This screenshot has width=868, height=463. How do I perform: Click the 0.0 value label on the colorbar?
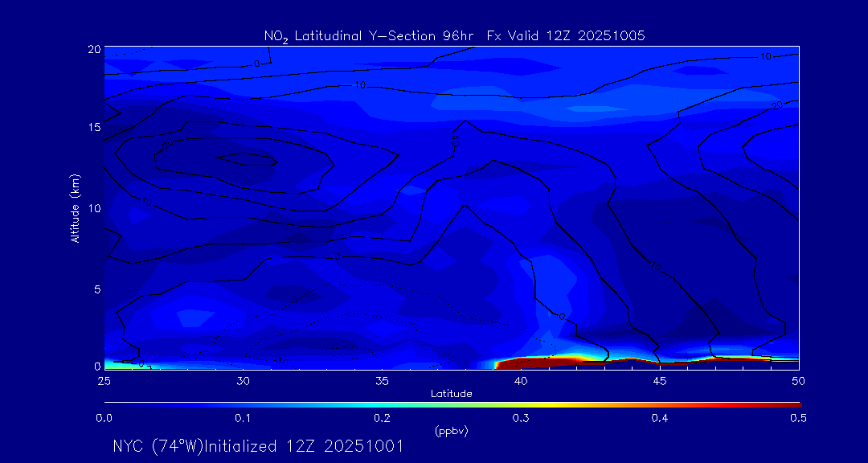(104, 418)
